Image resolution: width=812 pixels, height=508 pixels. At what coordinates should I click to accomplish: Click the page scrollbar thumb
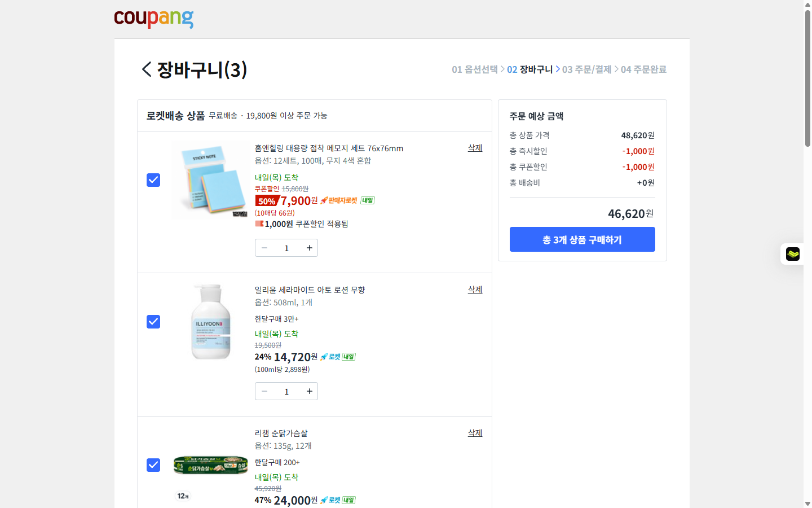tap(807, 78)
